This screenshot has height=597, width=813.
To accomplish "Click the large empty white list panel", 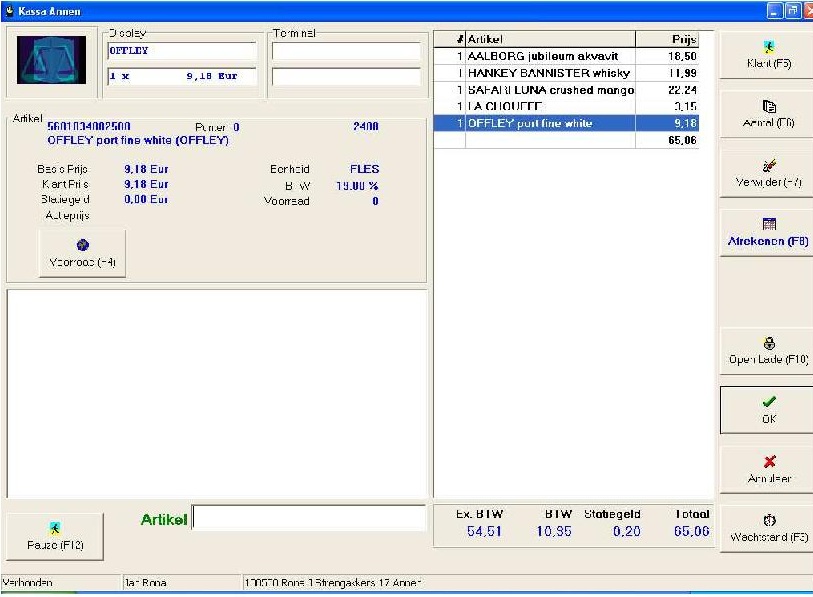I will pos(217,394).
